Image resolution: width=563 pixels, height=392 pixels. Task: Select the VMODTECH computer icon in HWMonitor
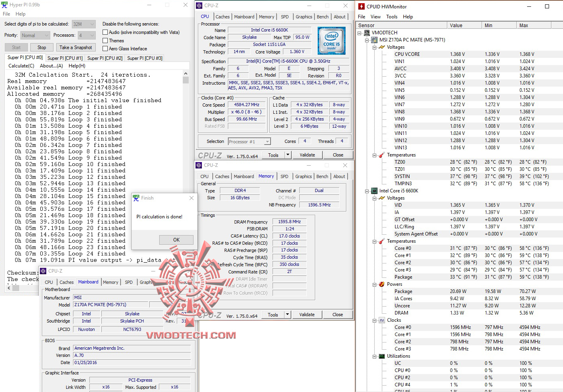[367, 33]
